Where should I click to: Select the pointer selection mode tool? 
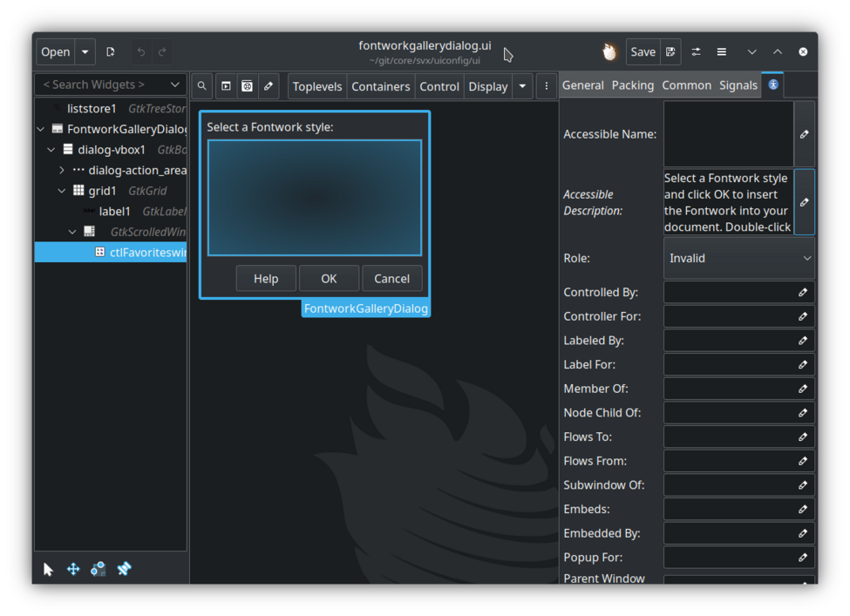[x=48, y=569]
